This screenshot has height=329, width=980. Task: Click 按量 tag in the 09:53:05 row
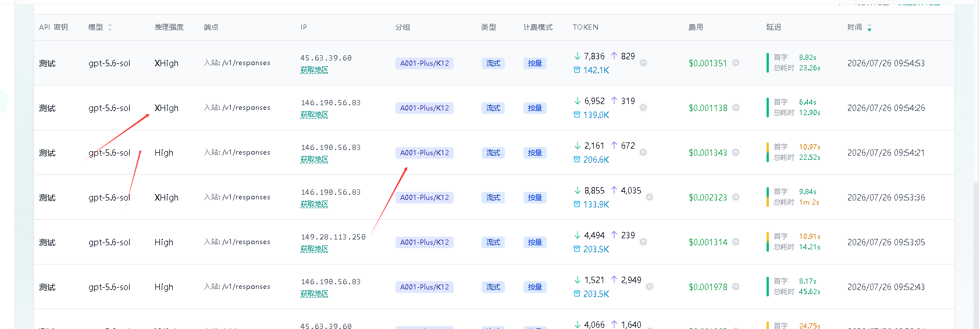click(535, 242)
